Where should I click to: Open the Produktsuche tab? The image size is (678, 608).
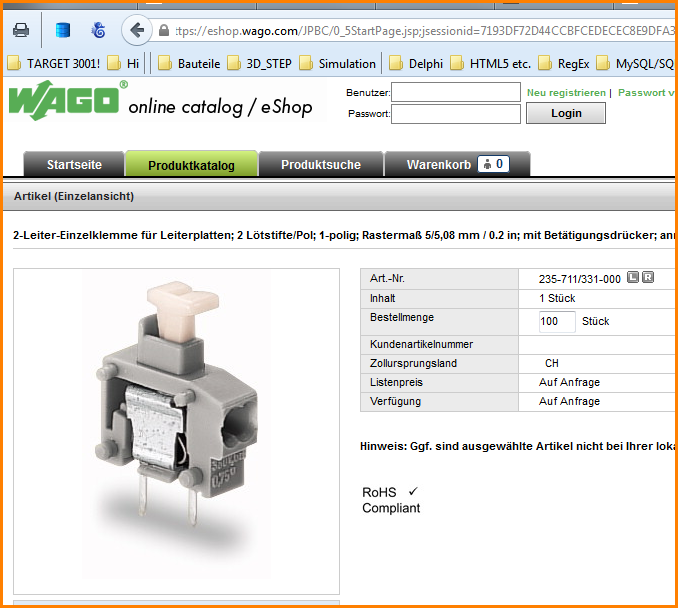(x=320, y=165)
